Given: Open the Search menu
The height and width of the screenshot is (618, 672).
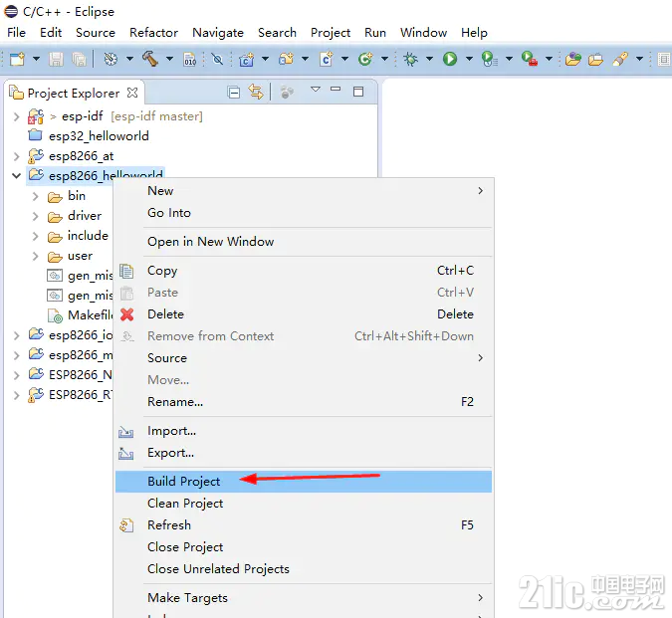Looking at the screenshot, I should tap(277, 33).
